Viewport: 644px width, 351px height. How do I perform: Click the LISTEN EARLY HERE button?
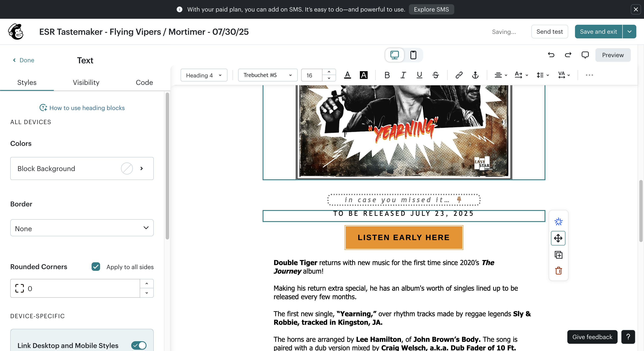[404, 237]
